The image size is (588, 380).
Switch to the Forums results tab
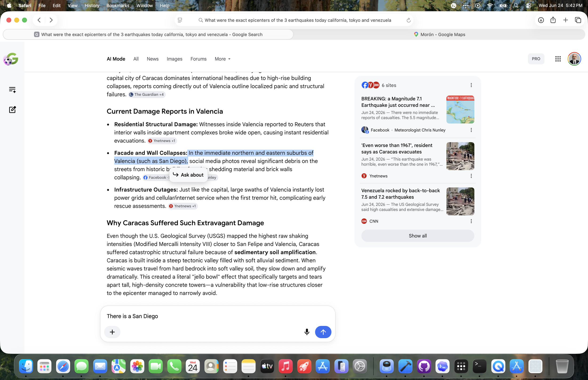point(198,59)
